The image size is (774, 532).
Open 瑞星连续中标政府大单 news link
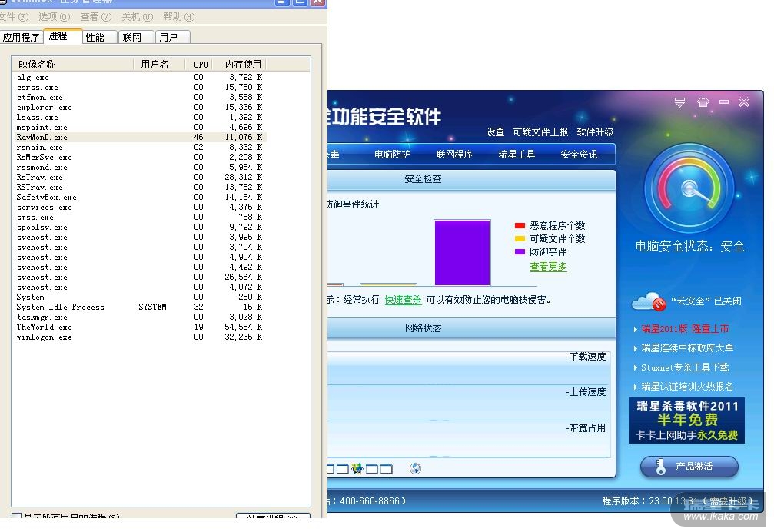(x=687, y=348)
